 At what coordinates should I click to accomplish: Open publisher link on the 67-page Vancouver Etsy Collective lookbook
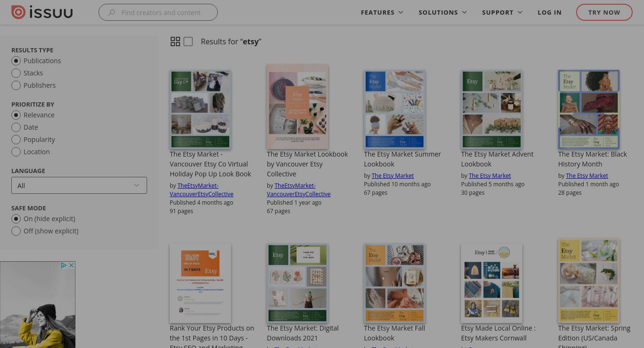(299, 190)
